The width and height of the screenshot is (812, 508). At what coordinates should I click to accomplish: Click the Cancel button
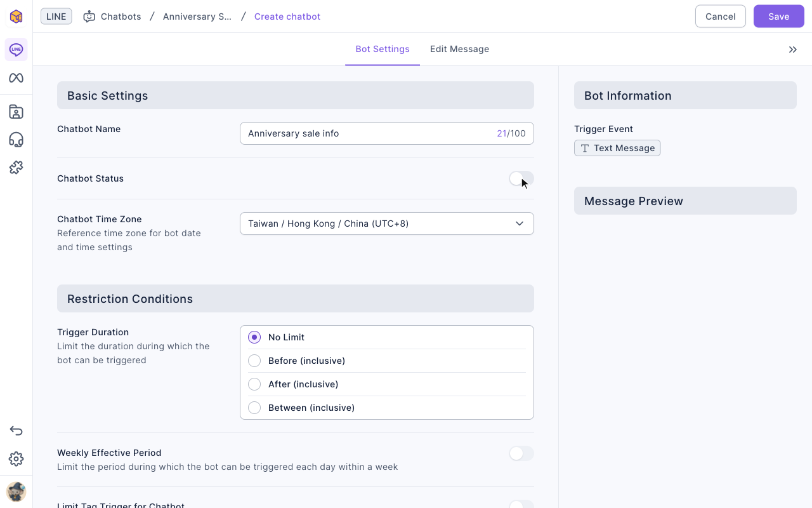click(721, 17)
